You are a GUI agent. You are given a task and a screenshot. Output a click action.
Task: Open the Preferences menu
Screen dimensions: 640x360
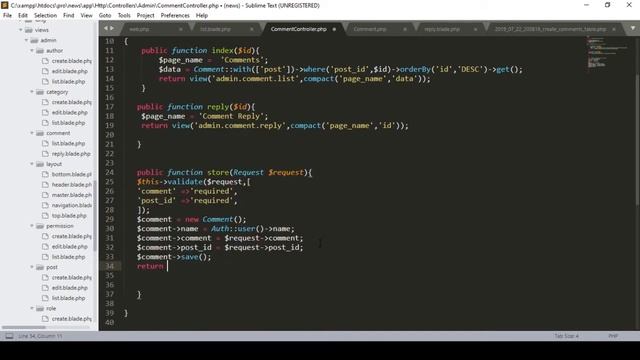click(175, 15)
